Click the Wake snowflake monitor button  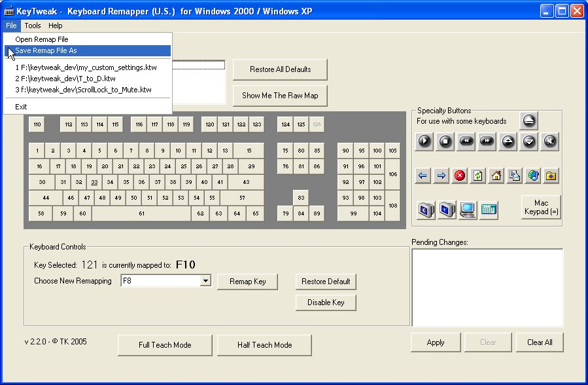click(447, 210)
